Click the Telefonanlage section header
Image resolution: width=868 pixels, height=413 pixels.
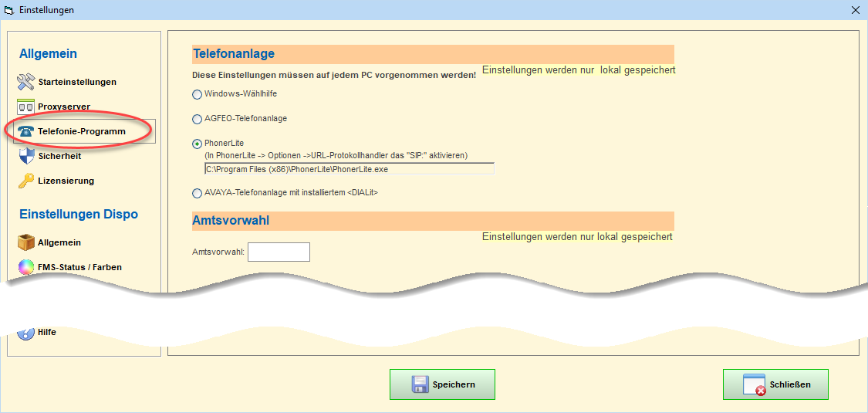233,54
